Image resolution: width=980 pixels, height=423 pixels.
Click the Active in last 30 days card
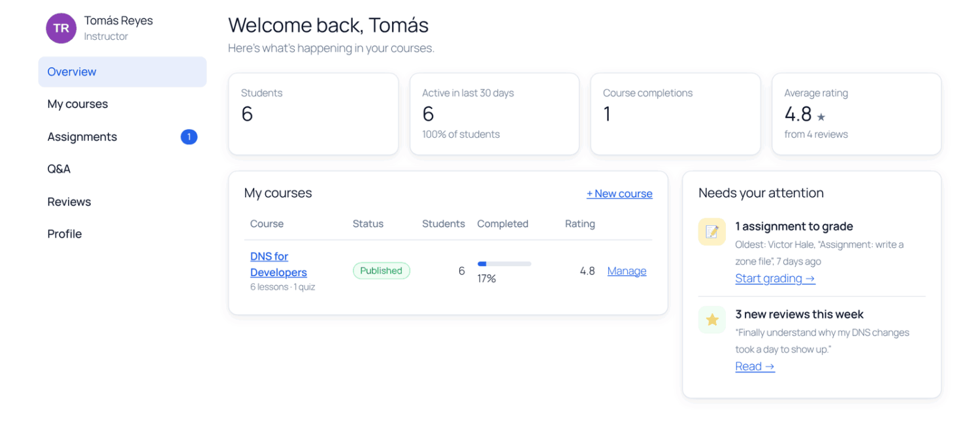495,114
